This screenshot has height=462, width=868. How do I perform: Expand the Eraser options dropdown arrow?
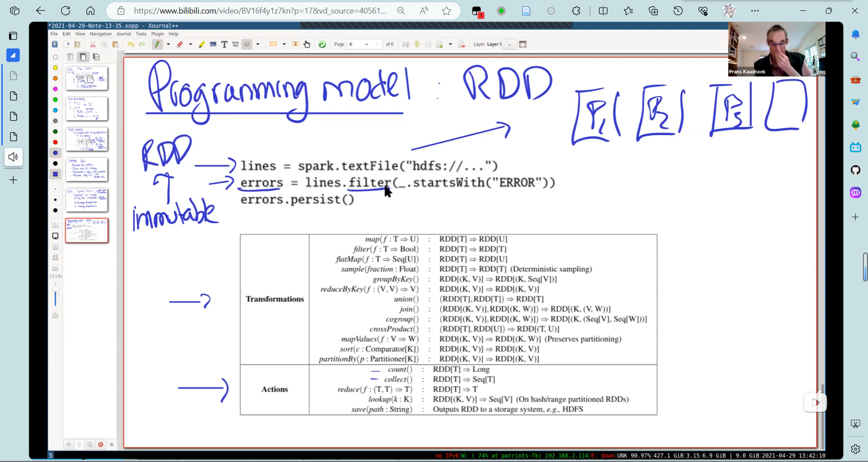[190, 44]
